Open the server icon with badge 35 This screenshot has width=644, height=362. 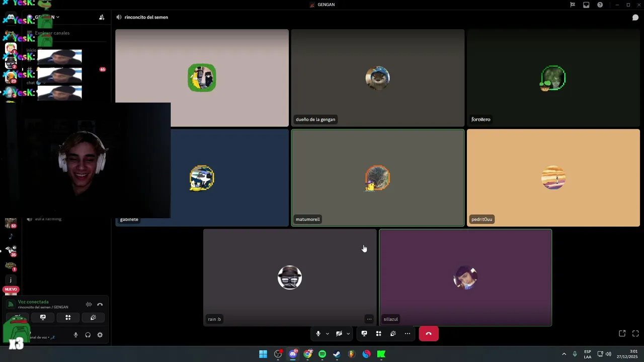coord(11,250)
